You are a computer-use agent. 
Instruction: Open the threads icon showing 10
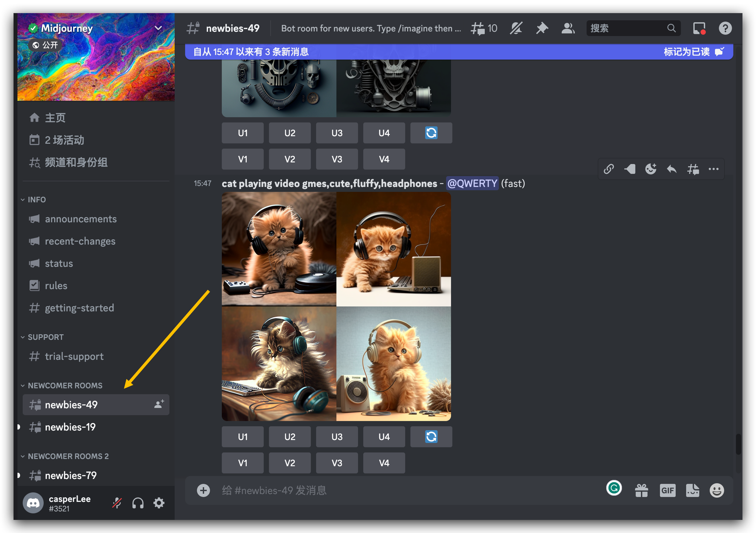coord(483,28)
